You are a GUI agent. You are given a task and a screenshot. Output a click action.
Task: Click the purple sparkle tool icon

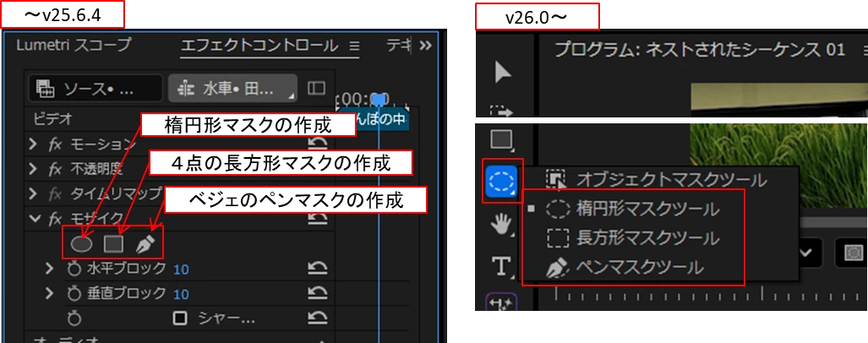[501, 302]
